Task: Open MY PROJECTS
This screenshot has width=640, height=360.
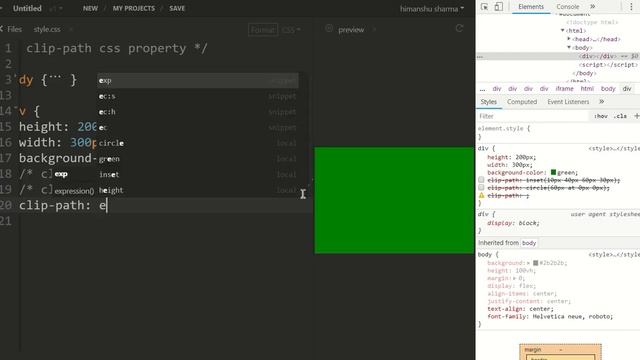Action: point(134,8)
